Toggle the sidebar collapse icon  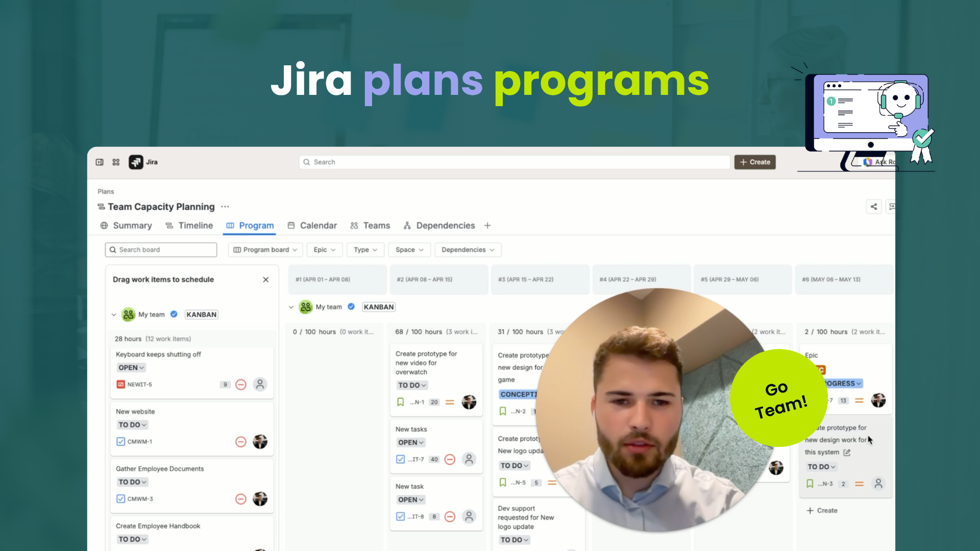[100, 162]
